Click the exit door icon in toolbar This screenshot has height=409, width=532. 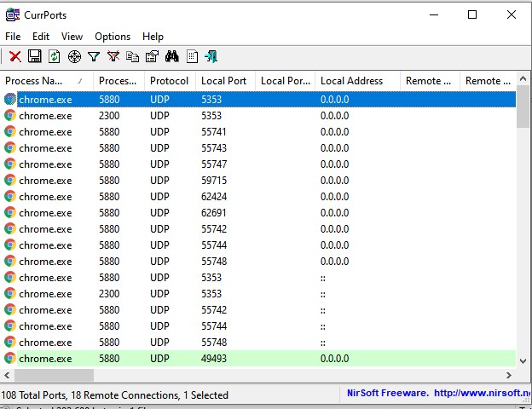click(x=211, y=56)
